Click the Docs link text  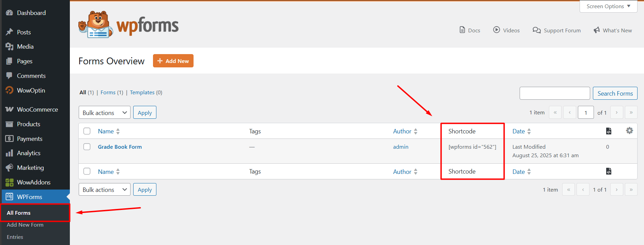(x=474, y=30)
